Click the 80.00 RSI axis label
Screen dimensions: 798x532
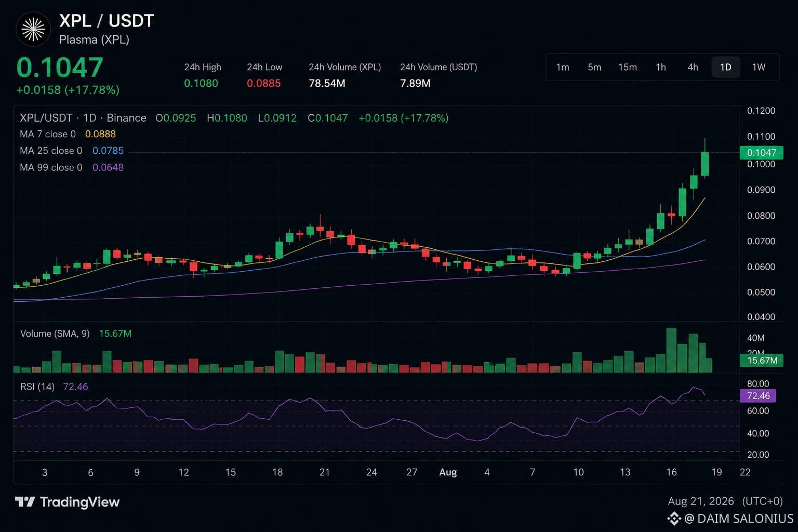[x=758, y=384]
